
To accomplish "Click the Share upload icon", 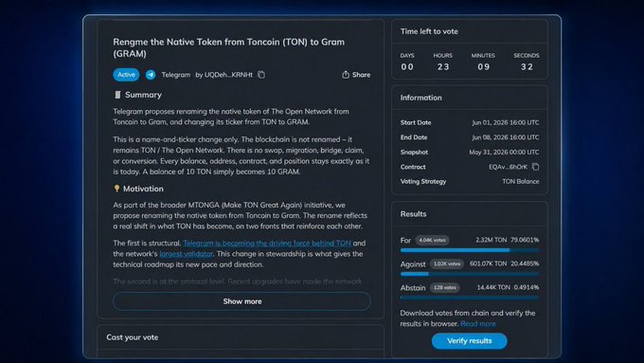I will [x=346, y=75].
